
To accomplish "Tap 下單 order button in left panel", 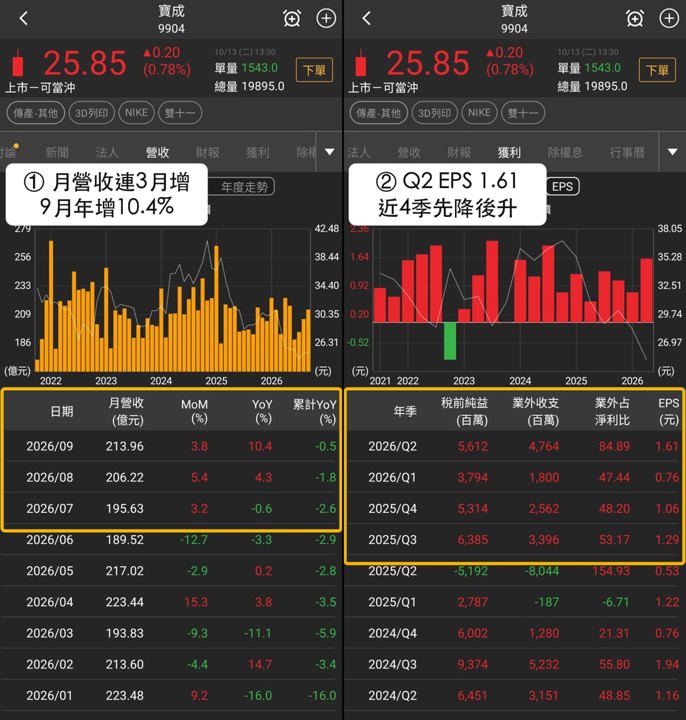I will coord(315,70).
